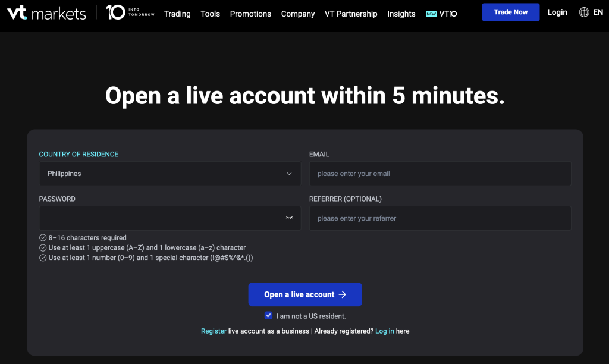Open the Company menu
609x364 pixels.
click(x=298, y=14)
